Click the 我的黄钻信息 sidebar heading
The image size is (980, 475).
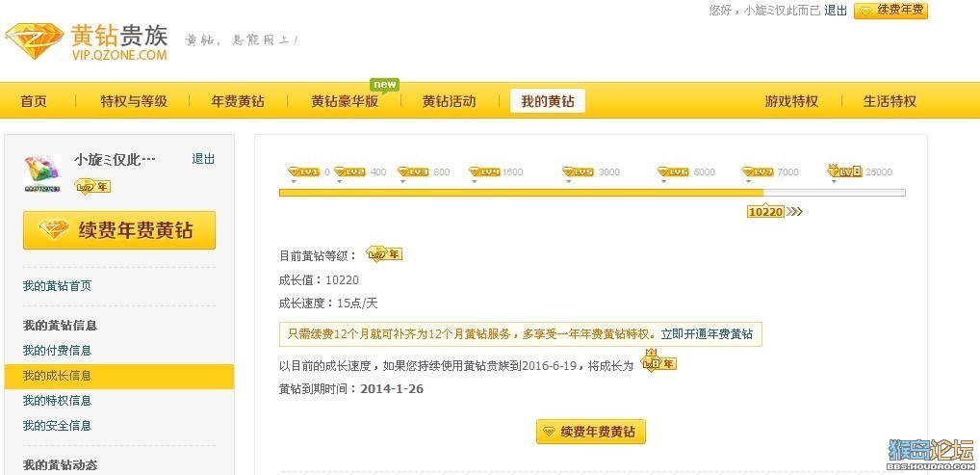60,326
